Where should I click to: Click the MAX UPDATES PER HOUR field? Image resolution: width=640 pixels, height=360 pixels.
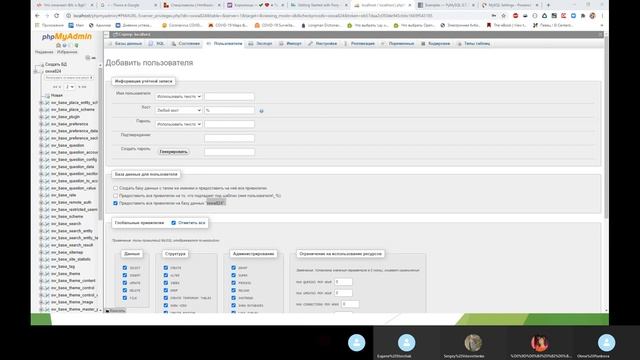click(x=343, y=293)
